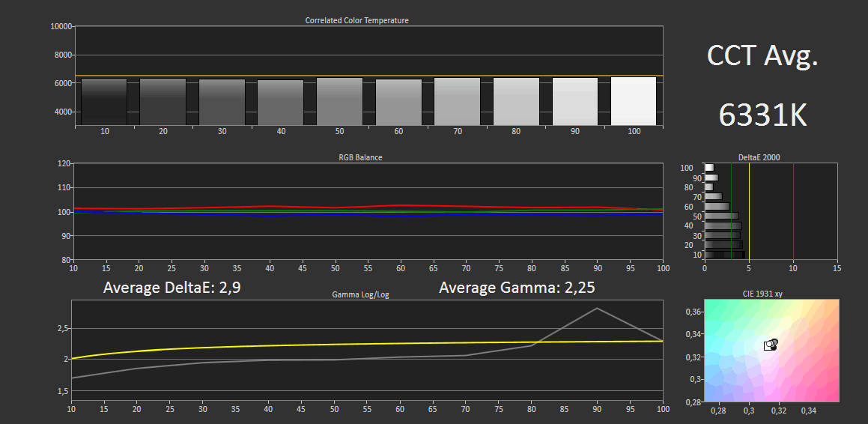Viewport: 868px width, 424px height.
Task: Click the red line in RGB Balance chart
Action: coord(368,207)
